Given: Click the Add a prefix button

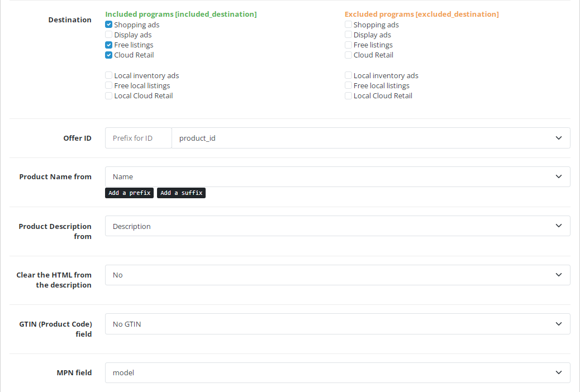Looking at the screenshot, I should pos(130,193).
